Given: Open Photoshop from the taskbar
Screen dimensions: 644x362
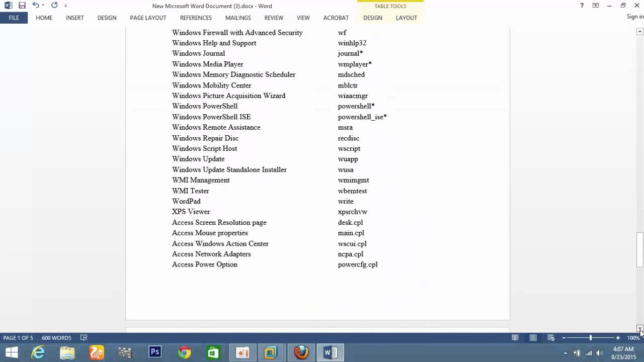Looking at the screenshot, I should click(154, 352).
